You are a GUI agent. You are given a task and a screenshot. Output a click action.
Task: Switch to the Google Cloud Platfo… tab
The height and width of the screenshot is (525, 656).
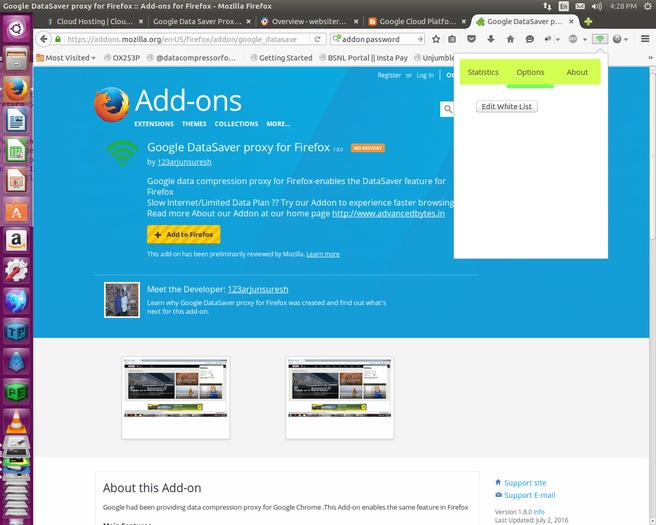417,21
